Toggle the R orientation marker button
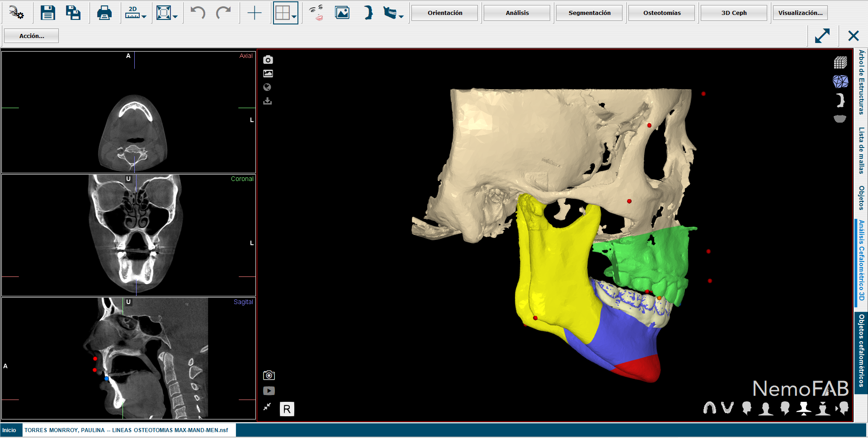 point(287,409)
